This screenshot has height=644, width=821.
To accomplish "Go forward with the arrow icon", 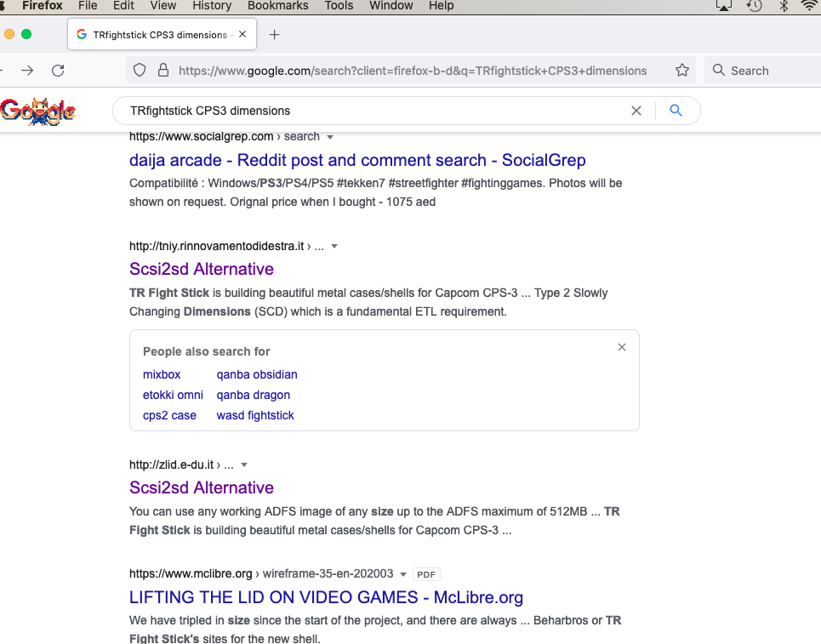I will point(27,70).
